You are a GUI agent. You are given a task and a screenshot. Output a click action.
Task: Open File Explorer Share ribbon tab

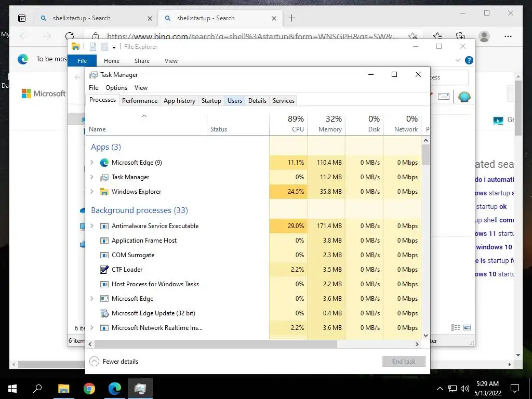point(142,61)
